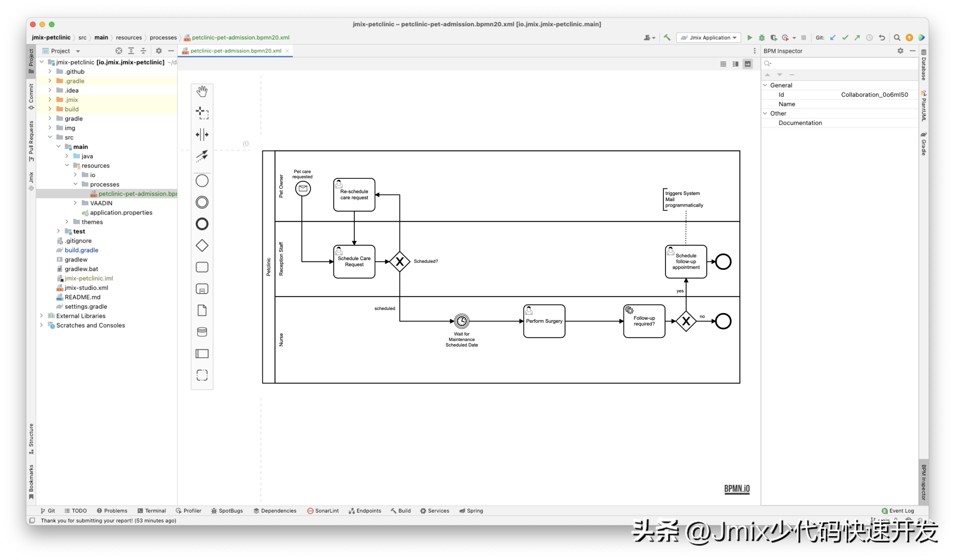The width and height of the screenshot is (955, 560).
Task: Select the petclinic-pet-admission.bpmn20.xml editor tab
Action: point(235,51)
